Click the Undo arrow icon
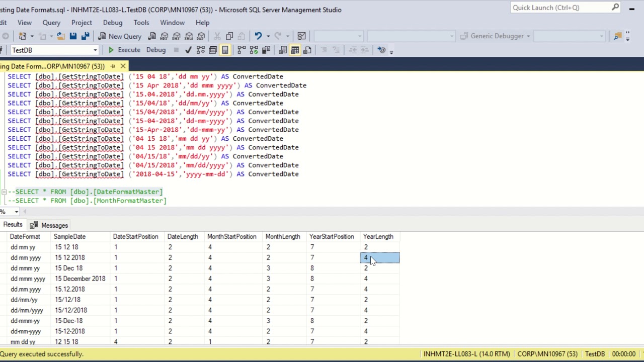644x362 pixels. click(258, 36)
